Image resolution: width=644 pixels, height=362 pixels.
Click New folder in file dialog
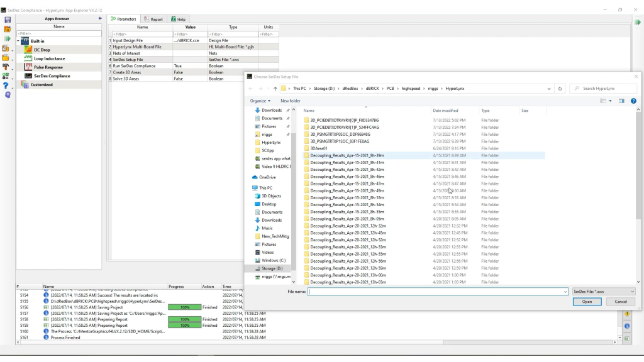(291, 101)
